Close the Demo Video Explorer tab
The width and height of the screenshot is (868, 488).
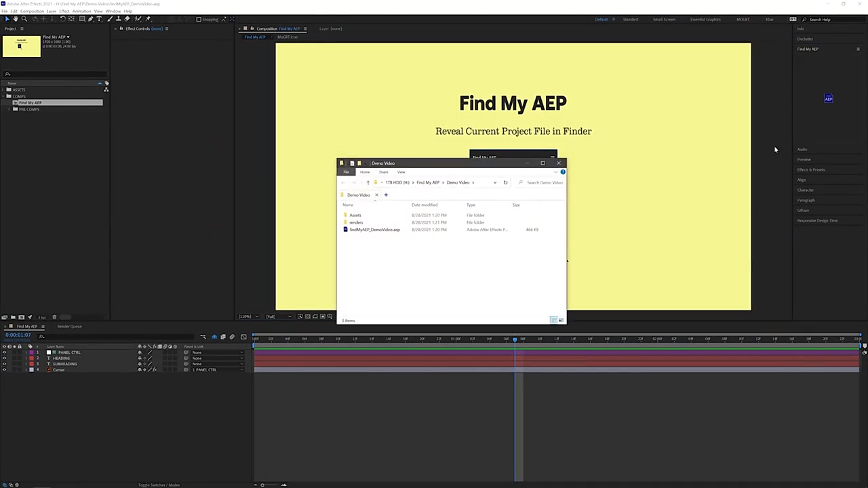pyautogui.click(x=376, y=195)
